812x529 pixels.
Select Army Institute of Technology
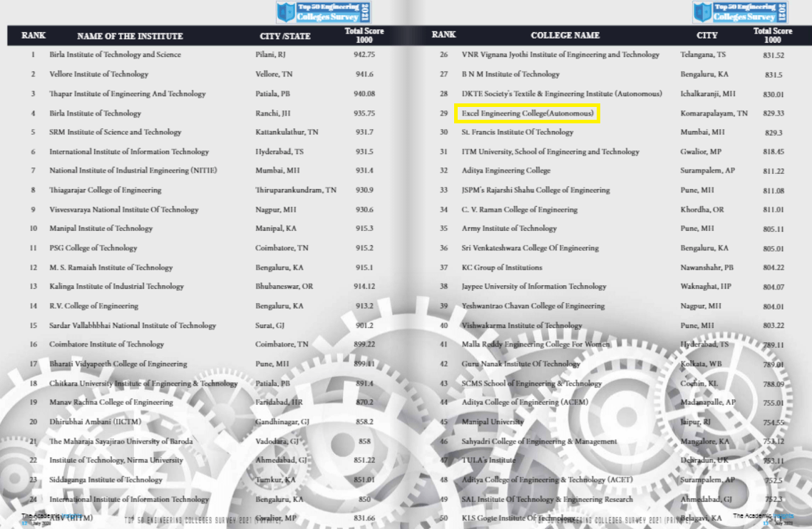[509, 228]
